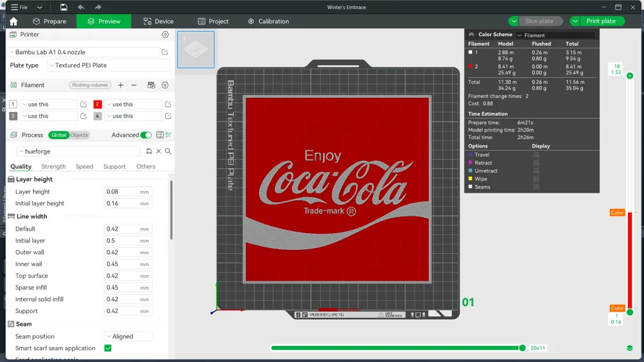Discard hueforge preset changes with X icon
Viewport: 644px width, 362px height.
pos(158,151)
